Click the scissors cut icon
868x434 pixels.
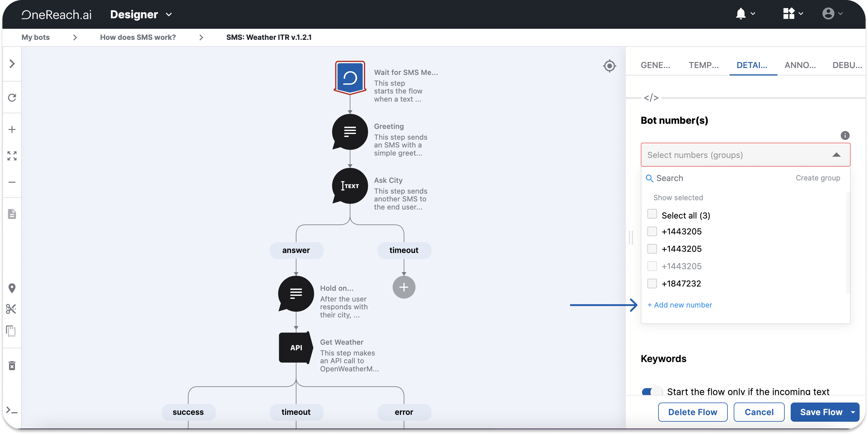[11, 309]
